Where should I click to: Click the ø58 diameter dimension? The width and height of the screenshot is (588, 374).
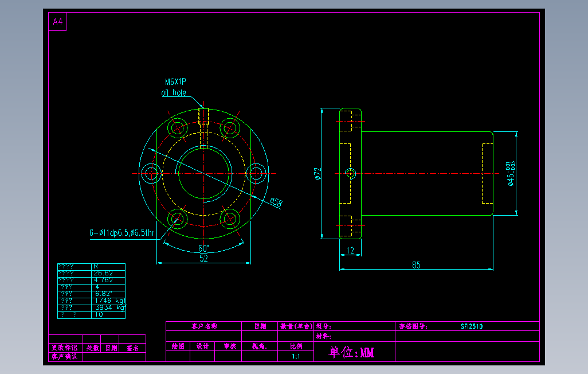276,202
